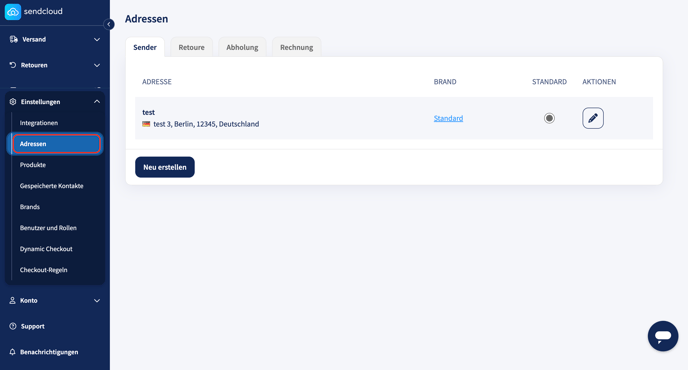This screenshot has width=688, height=370.
Task: Expand the Konto menu chevron
Action: click(x=97, y=301)
